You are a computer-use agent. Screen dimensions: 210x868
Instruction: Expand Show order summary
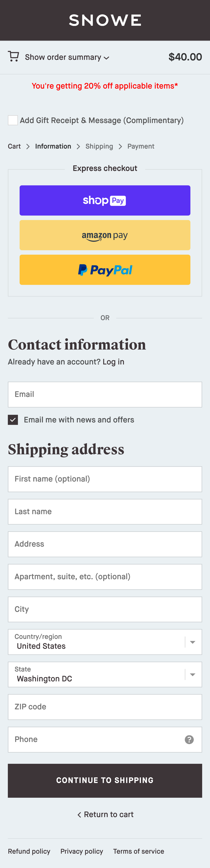click(67, 57)
